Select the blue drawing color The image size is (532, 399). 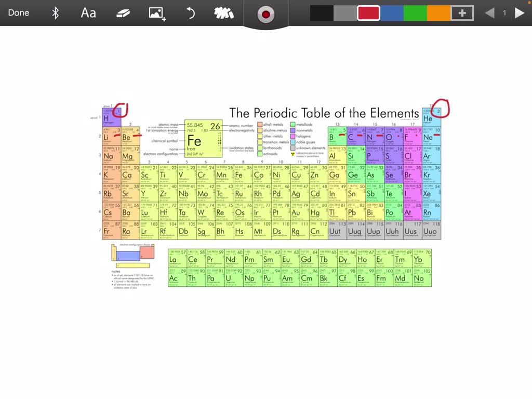tap(391, 12)
